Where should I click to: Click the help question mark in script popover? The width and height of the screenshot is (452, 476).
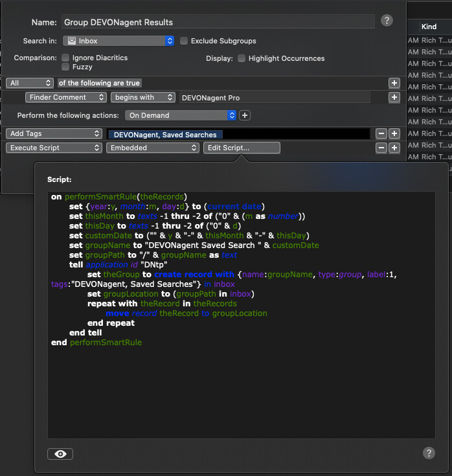coord(429,453)
